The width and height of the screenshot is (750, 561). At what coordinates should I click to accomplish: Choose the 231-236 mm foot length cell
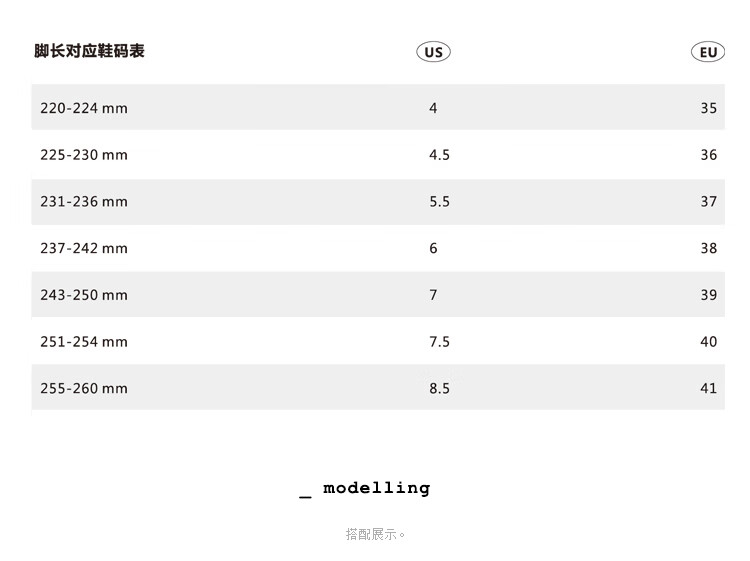(84, 202)
